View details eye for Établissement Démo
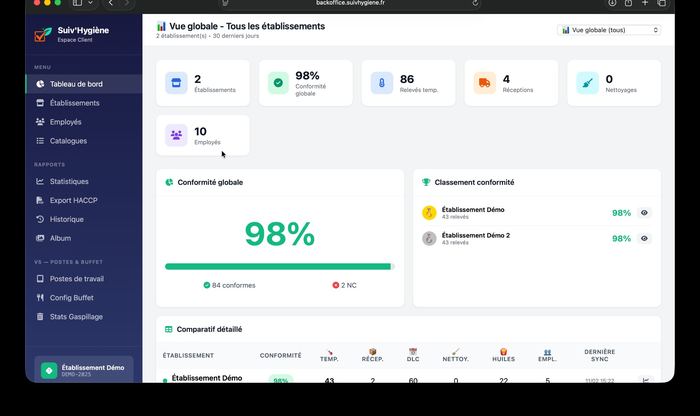700x416 pixels. pos(644,213)
